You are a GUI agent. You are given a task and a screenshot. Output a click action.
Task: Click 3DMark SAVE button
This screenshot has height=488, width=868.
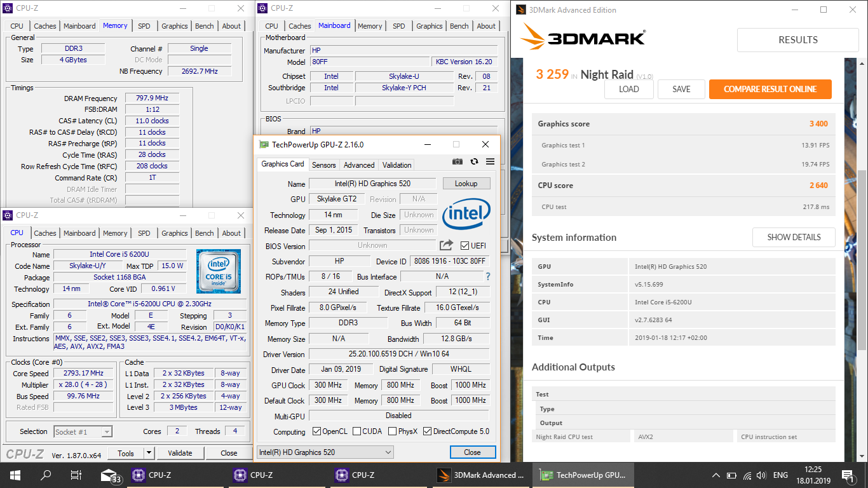click(x=681, y=89)
